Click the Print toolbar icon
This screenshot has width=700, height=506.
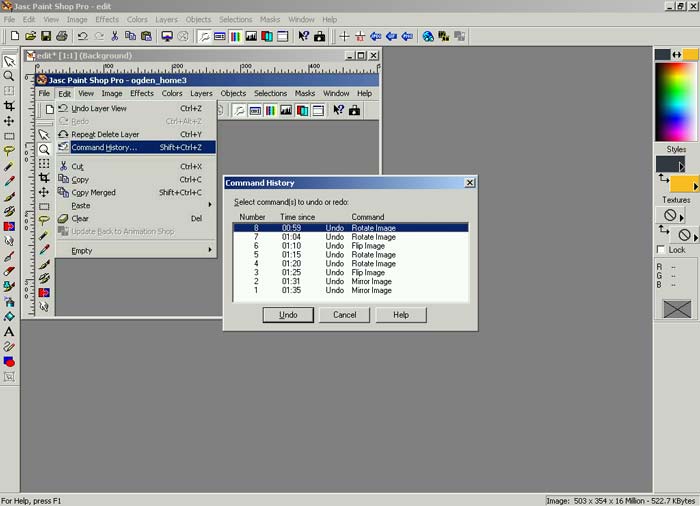(x=62, y=36)
